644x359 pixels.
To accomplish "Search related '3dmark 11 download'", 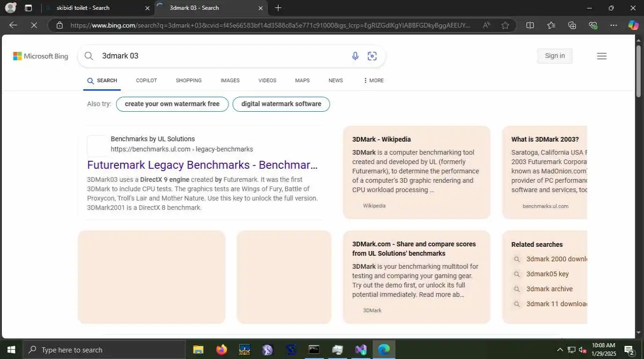I will click(556, 304).
